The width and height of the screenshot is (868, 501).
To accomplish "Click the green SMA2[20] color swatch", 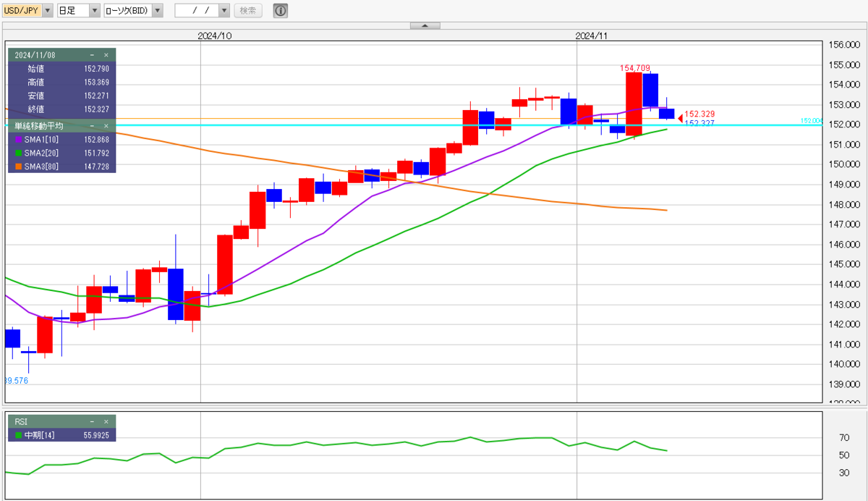I will tap(19, 153).
